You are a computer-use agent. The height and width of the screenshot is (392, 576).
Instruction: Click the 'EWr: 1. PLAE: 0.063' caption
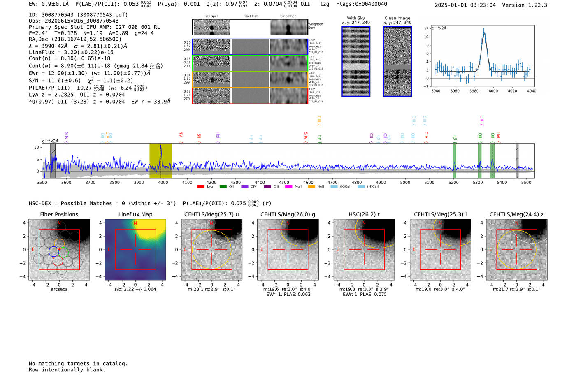point(288,294)
